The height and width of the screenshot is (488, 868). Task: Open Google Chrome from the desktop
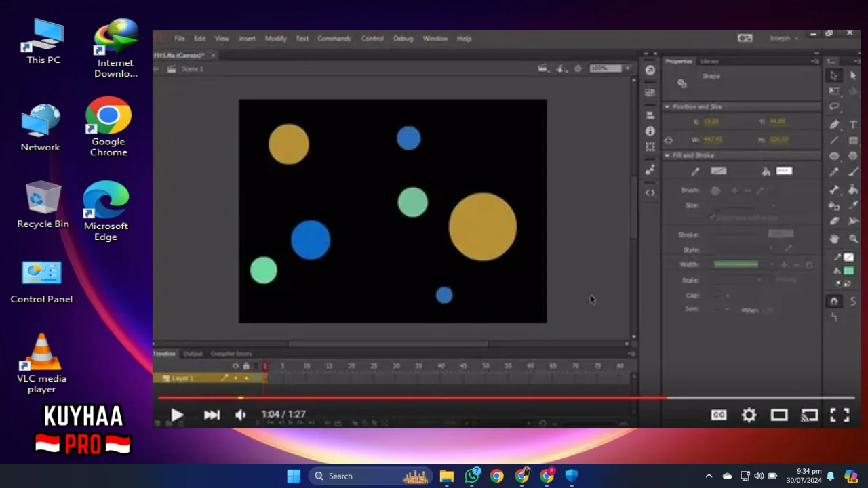[x=108, y=127]
